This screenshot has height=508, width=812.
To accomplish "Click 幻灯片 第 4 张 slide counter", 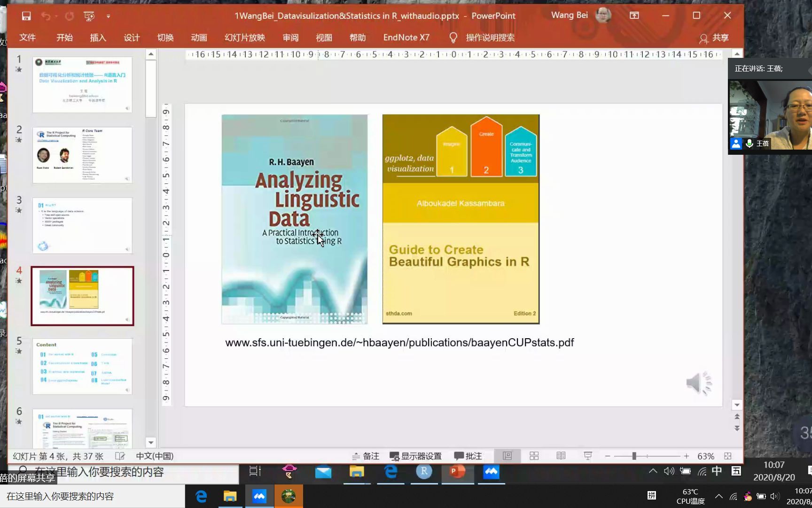I will pos(58,456).
